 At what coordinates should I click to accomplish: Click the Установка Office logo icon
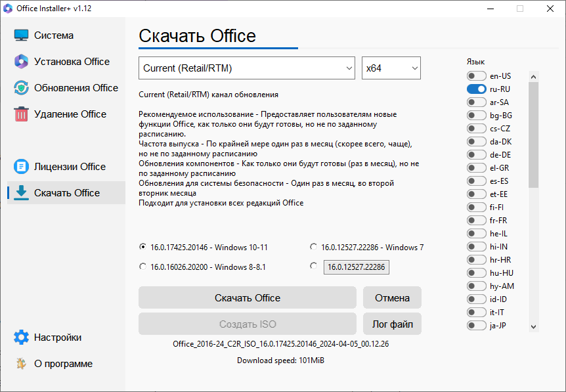coord(22,62)
